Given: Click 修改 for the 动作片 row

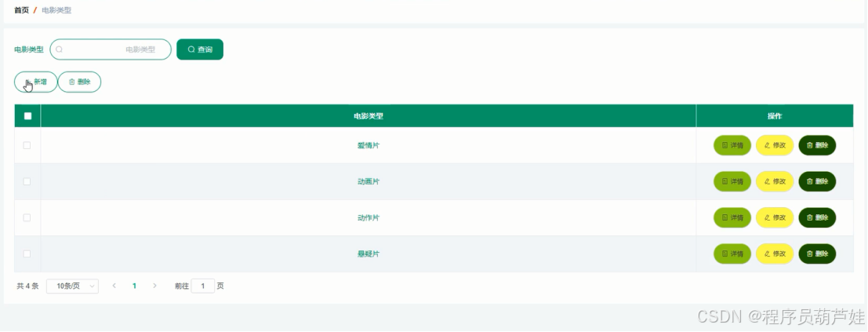Looking at the screenshot, I should (x=775, y=217).
